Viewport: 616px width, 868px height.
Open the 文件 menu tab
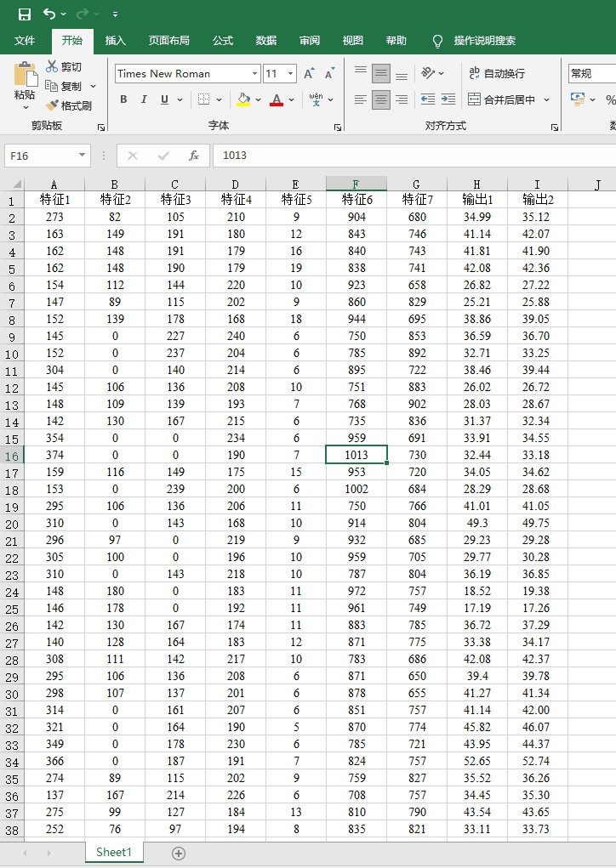pos(25,41)
